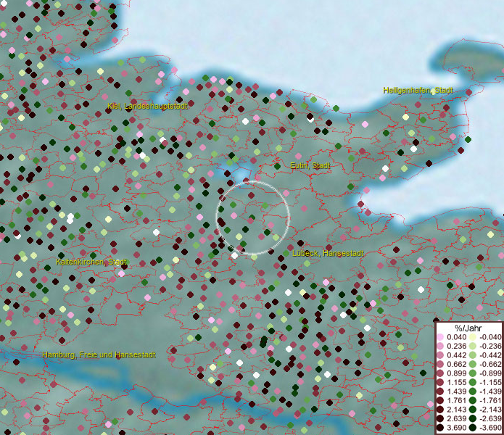Select the -2.639 legend swatch
The height and width of the screenshot is (435, 504).
[473, 418]
